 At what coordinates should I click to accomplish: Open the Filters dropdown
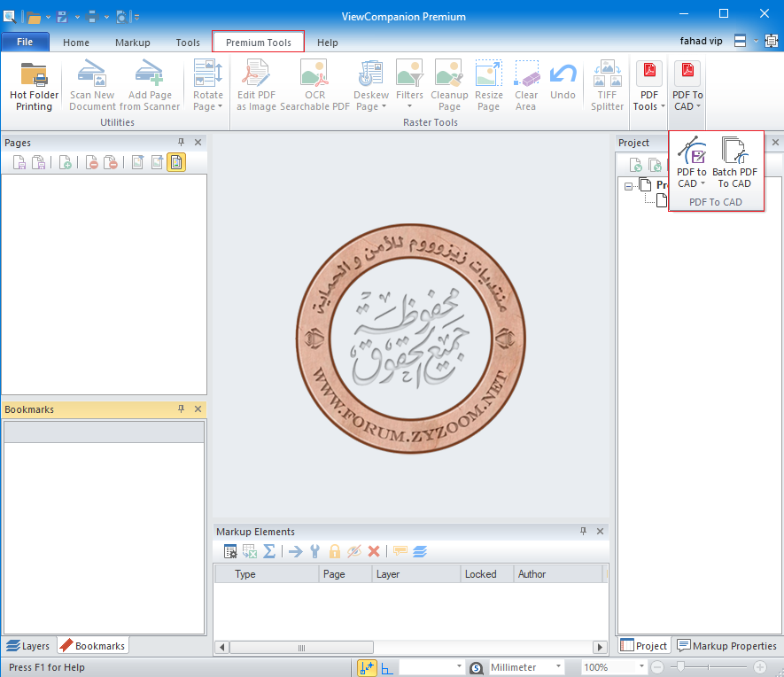[409, 85]
